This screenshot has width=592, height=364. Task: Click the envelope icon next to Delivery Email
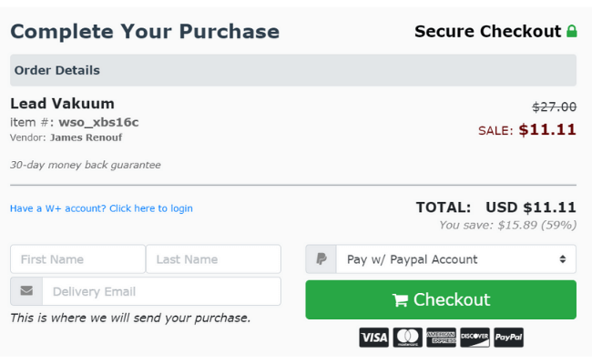[26, 291]
